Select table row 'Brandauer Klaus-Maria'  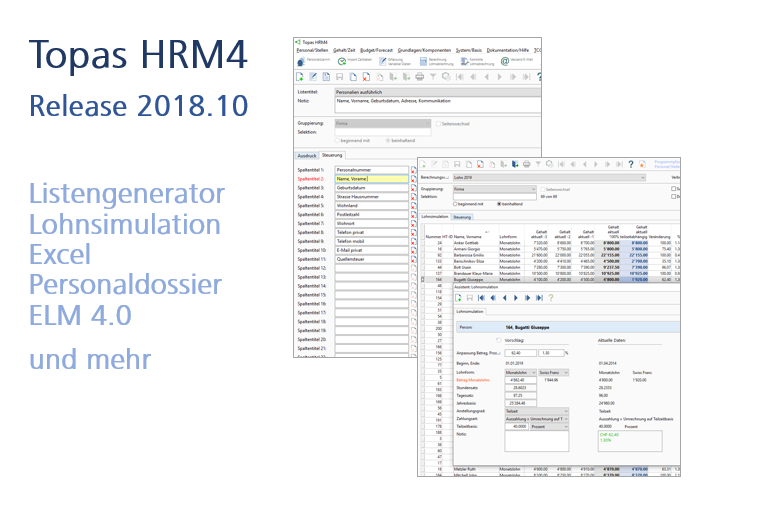click(551, 273)
